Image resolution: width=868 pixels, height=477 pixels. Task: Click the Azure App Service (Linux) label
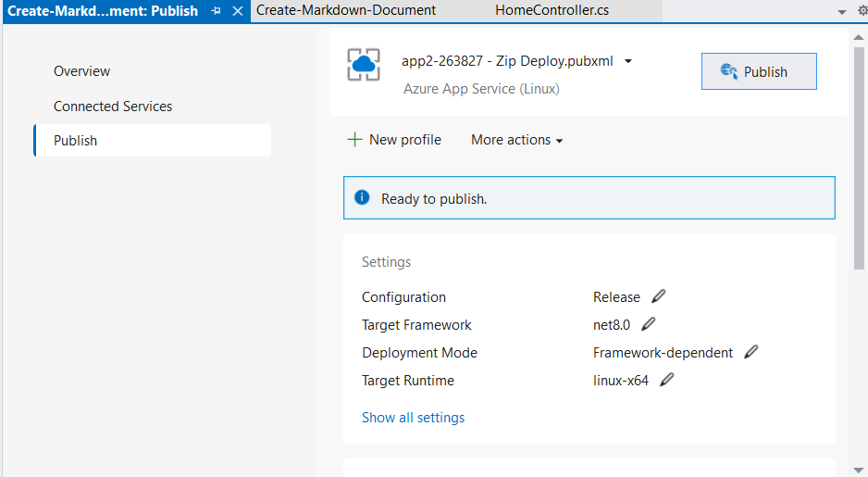coord(481,89)
